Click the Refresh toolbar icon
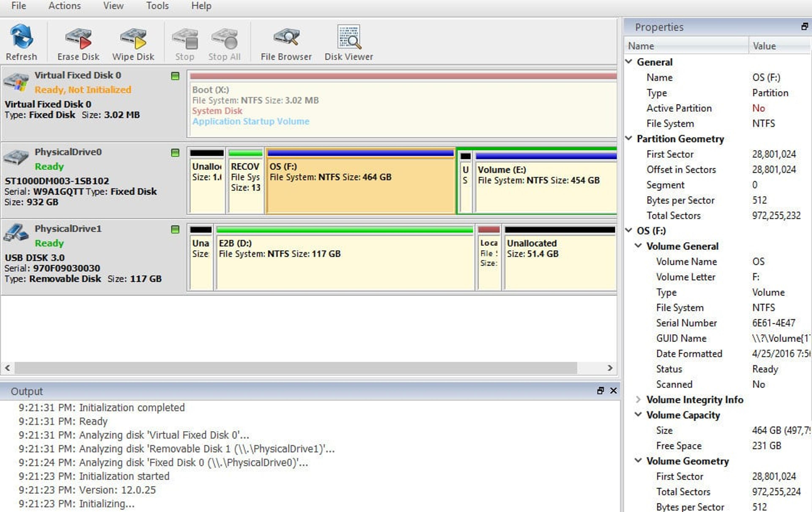The height and width of the screenshot is (512, 812). (x=21, y=42)
